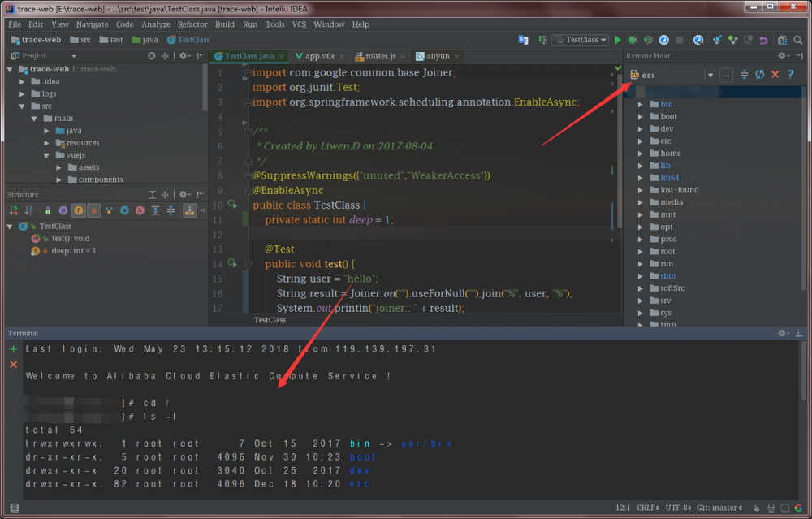Image resolution: width=812 pixels, height=519 pixels.
Task: Toggle alphabetical sorting in Structure panel
Action: click(x=27, y=210)
